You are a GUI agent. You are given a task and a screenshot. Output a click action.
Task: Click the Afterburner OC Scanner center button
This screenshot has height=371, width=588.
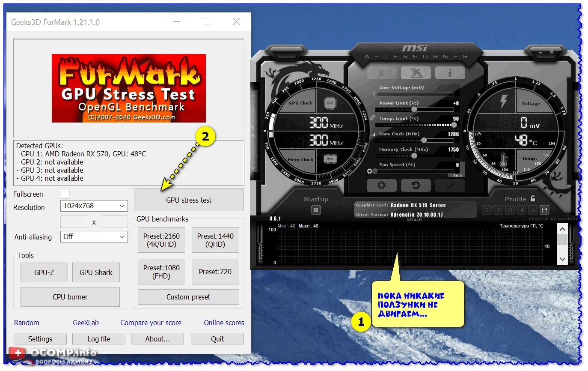coord(416,73)
